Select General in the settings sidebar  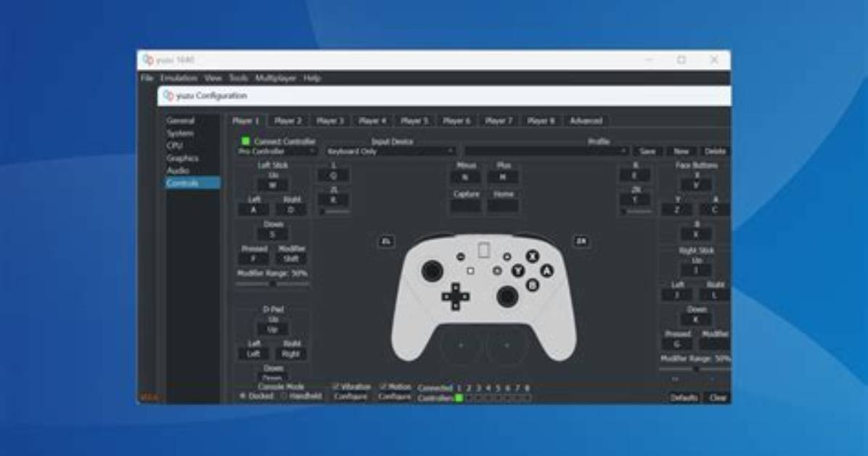pyautogui.click(x=192, y=121)
